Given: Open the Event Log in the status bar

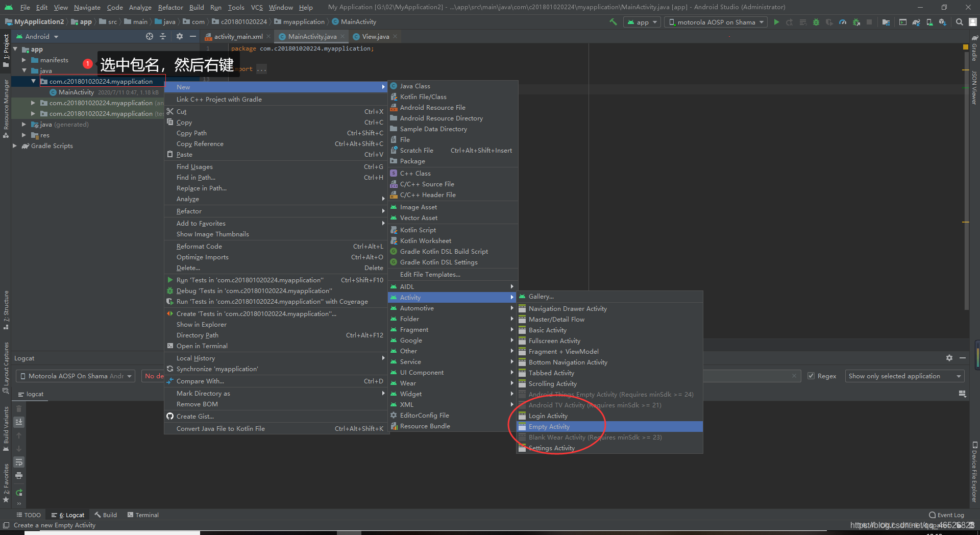Looking at the screenshot, I should coord(946,515).
